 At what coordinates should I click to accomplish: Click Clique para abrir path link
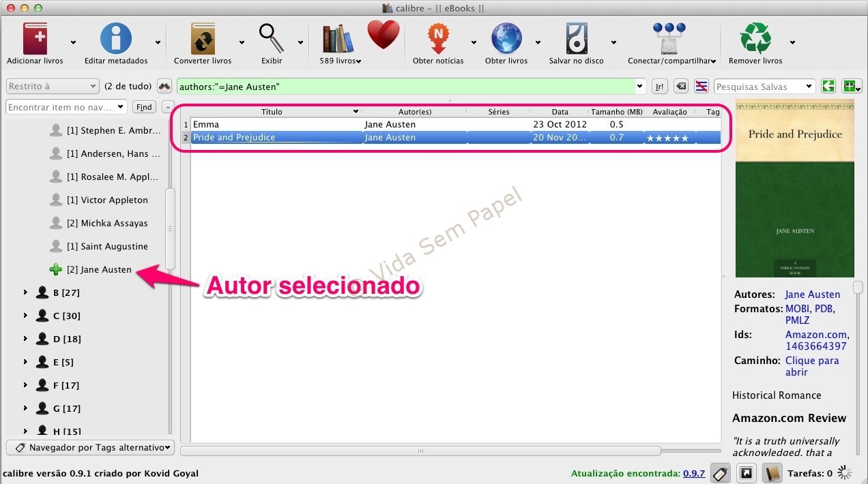click(x=812, y=366)
